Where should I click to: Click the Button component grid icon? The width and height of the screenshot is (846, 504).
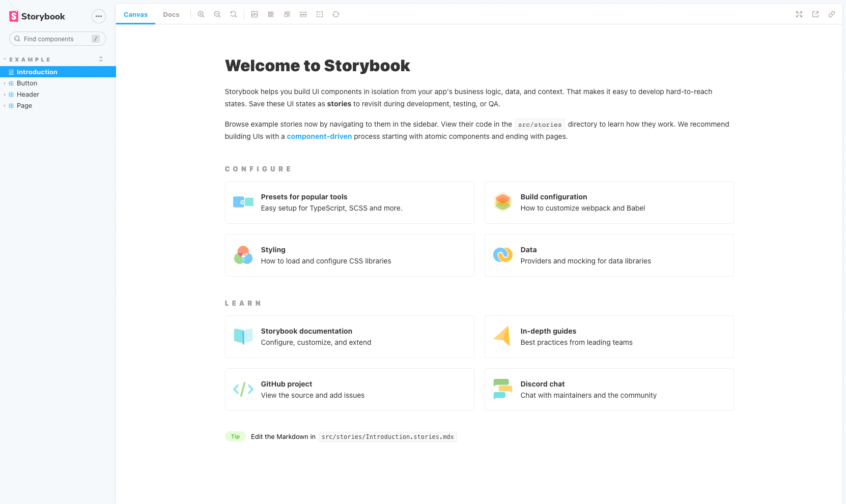pyautogui.click(x=11, y=83)
